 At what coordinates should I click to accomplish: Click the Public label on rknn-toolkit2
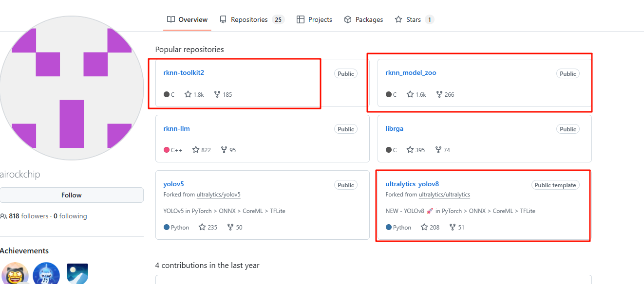(x=346, y=74)
